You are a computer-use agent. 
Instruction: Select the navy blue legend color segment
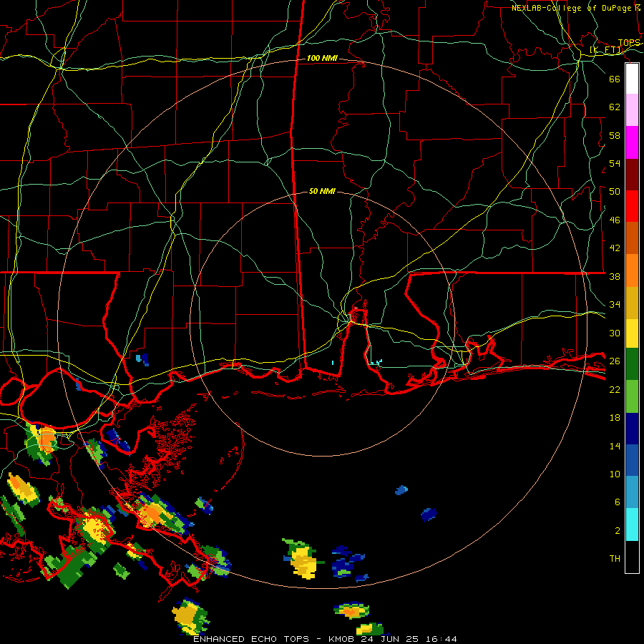[632, 429]
